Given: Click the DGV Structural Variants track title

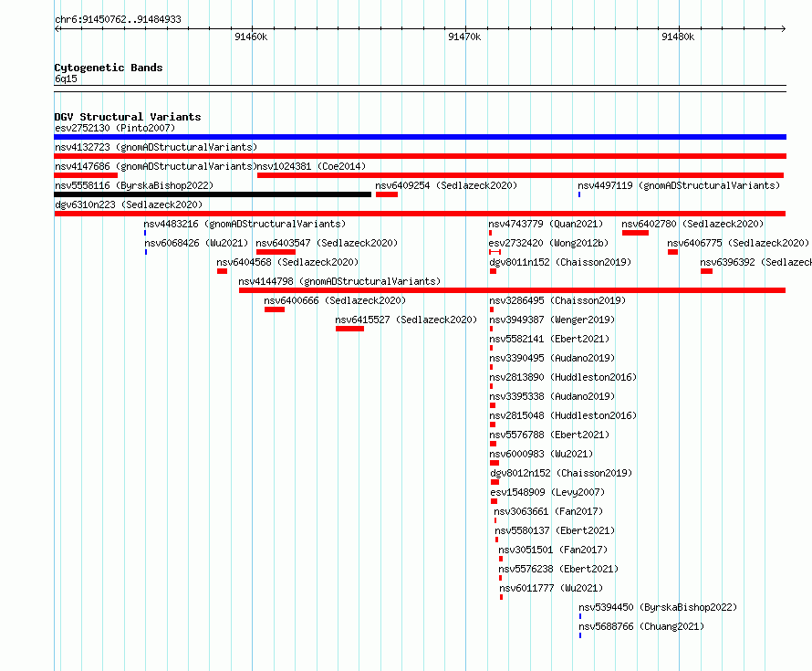Looking at the screenshot, I should pos(128,117).
